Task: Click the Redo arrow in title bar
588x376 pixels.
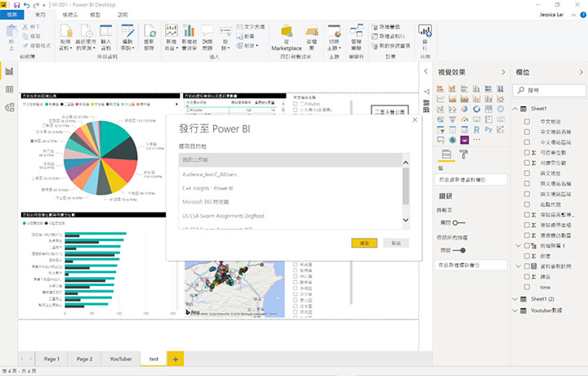Action: pyautogui.click(x=36, y=5)
